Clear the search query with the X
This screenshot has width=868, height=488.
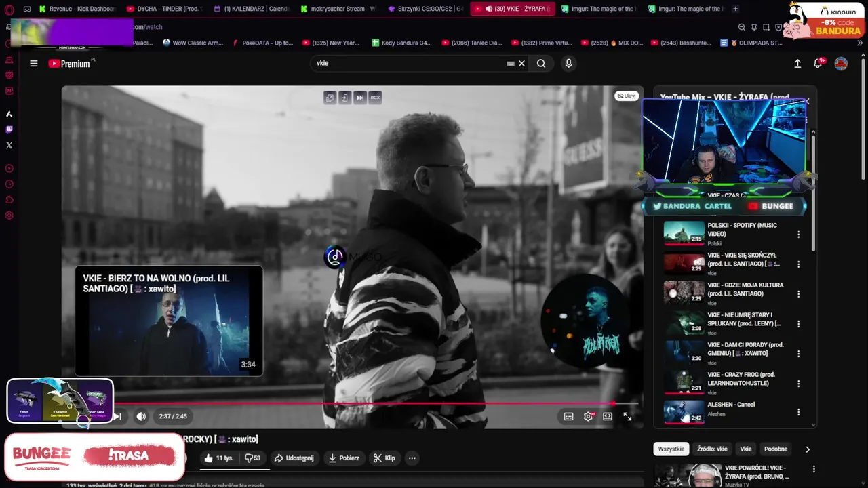tap(521, 63)
